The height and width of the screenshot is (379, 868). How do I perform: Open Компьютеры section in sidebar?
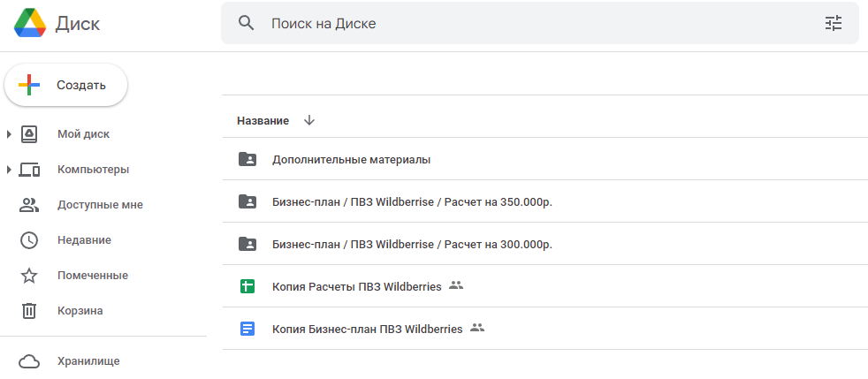pyautogui.click(x=94, y=170)
